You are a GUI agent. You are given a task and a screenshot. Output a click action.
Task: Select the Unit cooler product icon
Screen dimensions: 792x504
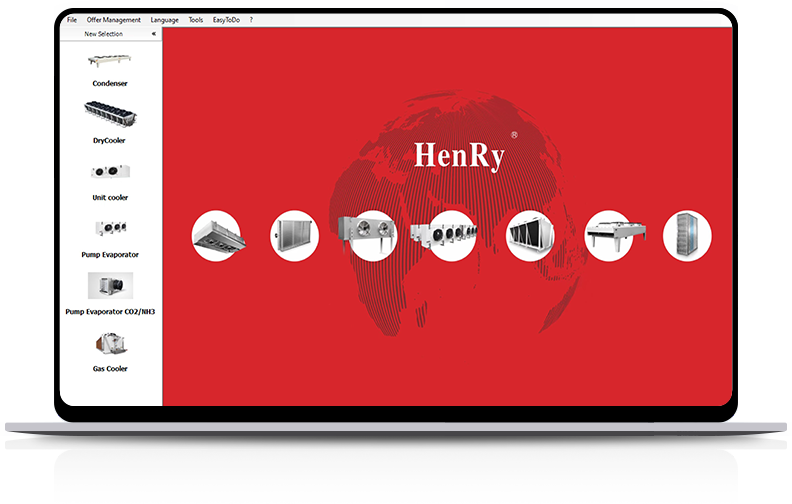coord(110,171)
